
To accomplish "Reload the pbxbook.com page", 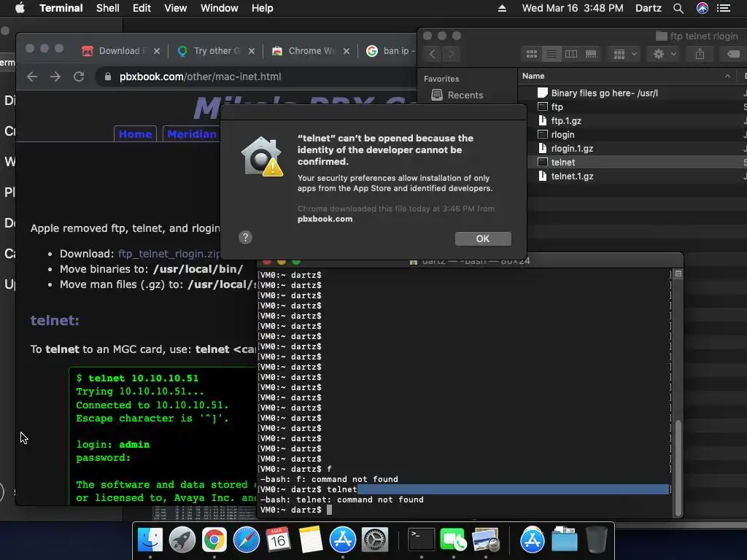I will 79,77.
